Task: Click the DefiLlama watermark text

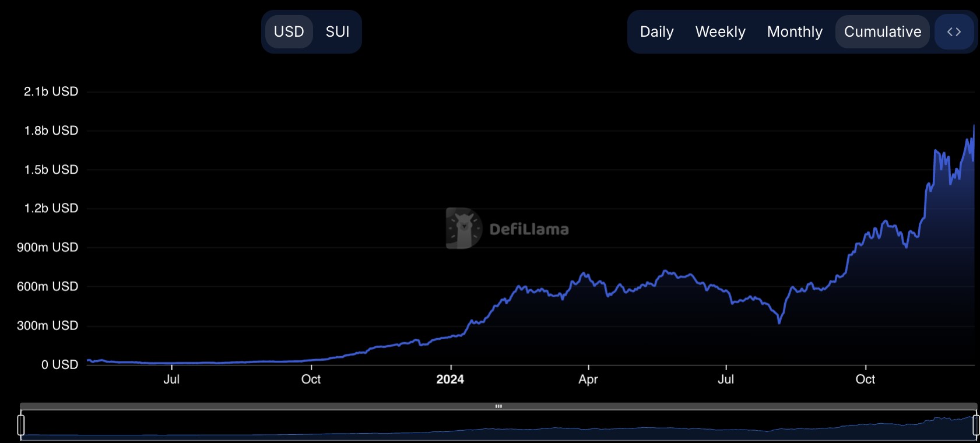Action: pyautogui.click(x=529, y=229)
